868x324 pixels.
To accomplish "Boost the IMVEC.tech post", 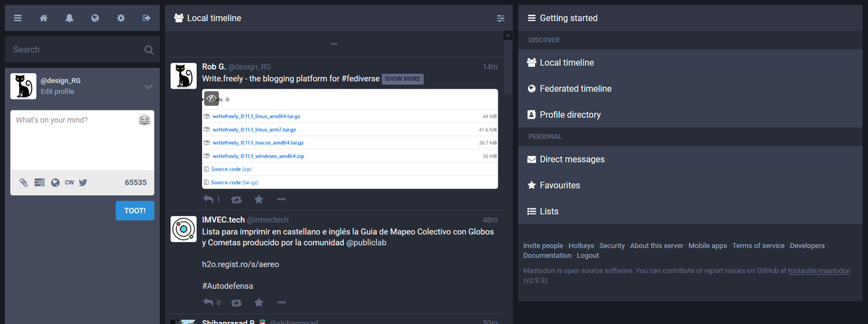I will point(236,303).
